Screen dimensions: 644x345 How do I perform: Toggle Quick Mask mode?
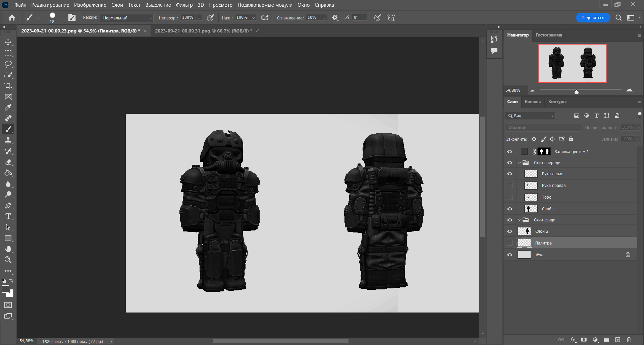coord(8,305)
